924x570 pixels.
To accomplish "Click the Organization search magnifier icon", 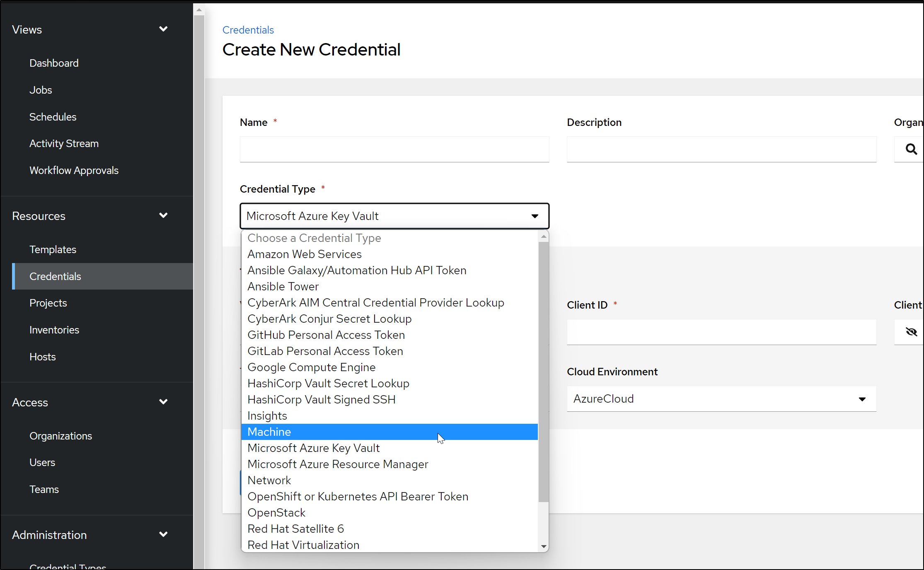I will tap(911, 149).
